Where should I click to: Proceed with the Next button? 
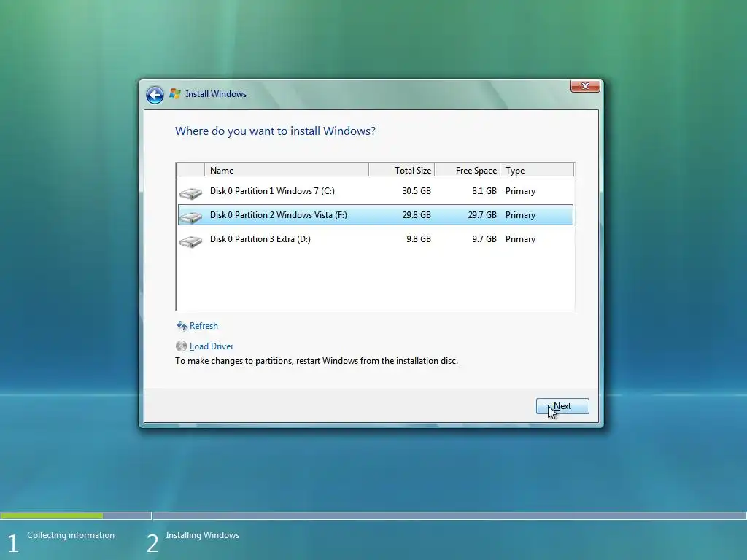click(x=562, y=406)
